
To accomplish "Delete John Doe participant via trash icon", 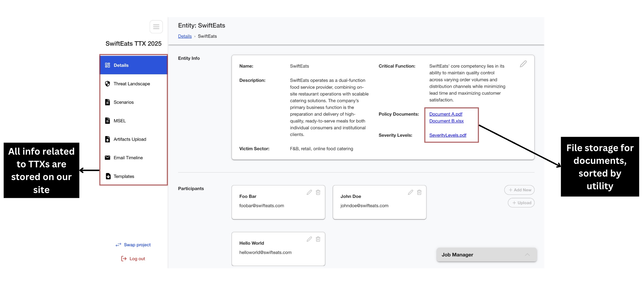I will pos(419,192).
